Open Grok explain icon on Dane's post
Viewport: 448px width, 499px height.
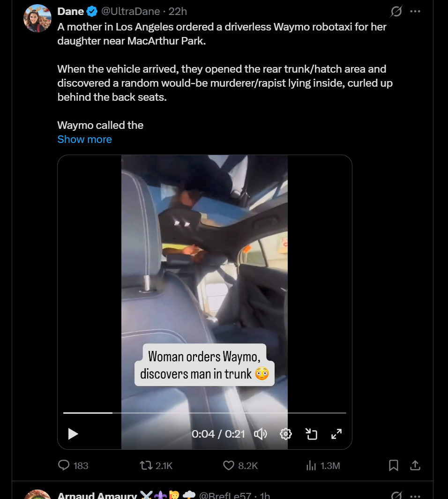tap(396, 11)
